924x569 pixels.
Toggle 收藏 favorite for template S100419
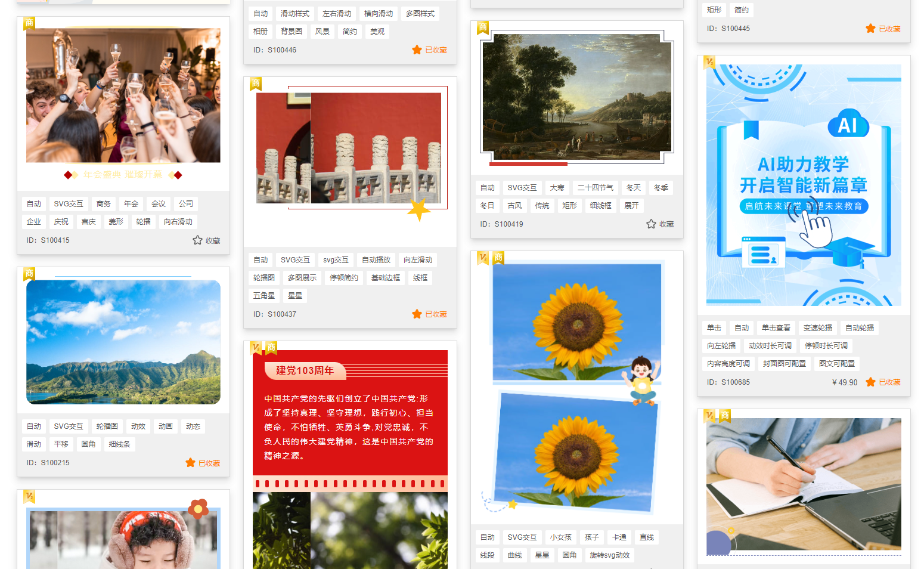(x=660, y=224)
